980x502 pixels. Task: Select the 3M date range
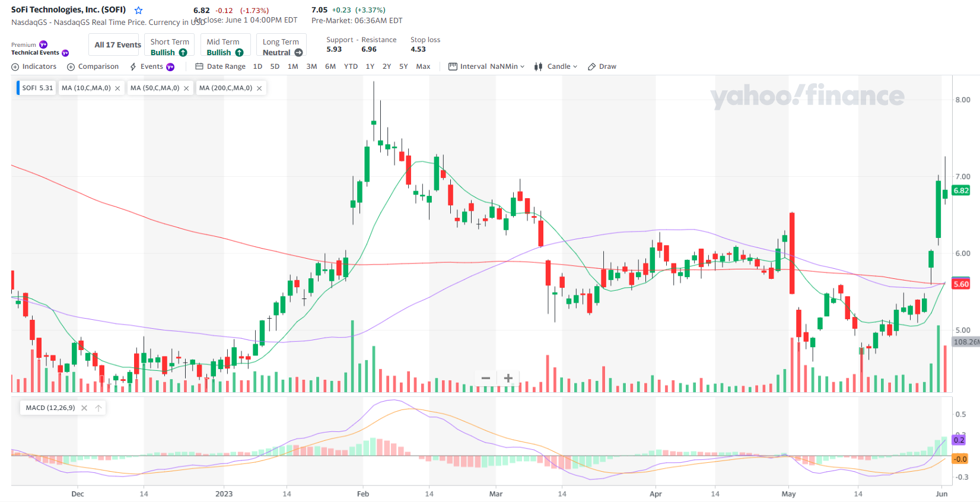[311, 66]
